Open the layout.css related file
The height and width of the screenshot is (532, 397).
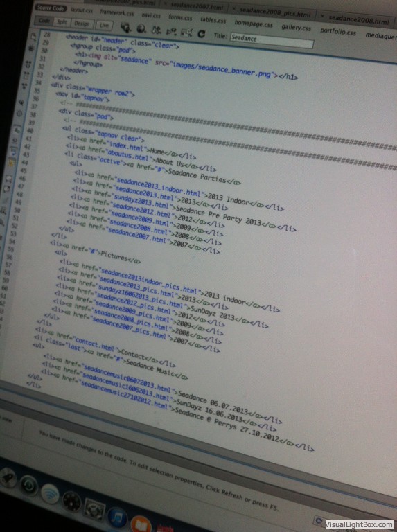coord(82,10)
